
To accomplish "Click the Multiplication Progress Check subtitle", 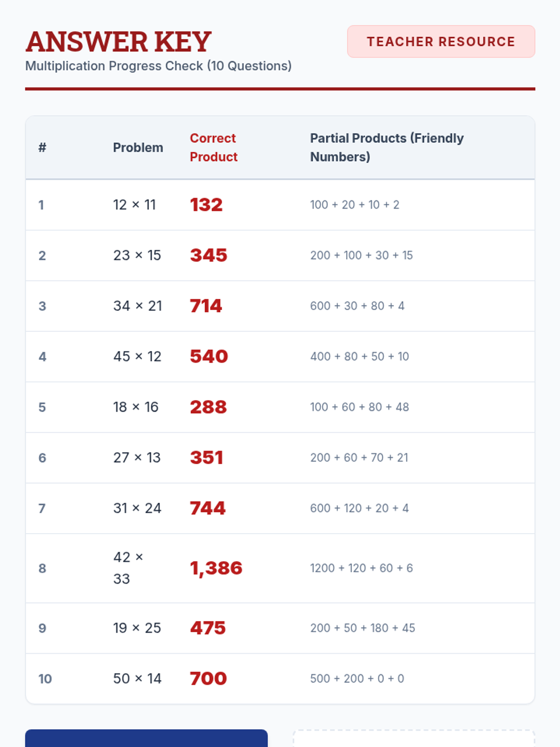I will [158, 66].
